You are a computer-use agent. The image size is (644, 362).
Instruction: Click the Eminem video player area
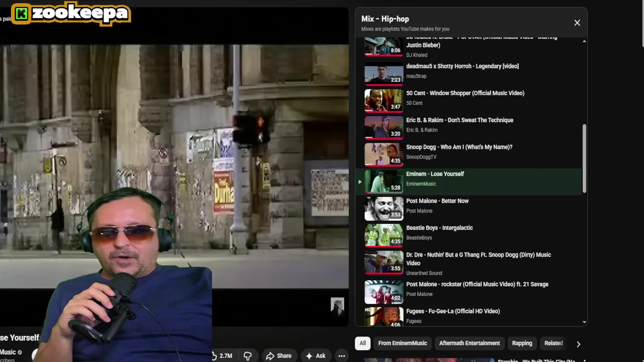pyautogui.click(x=174, y=166)
